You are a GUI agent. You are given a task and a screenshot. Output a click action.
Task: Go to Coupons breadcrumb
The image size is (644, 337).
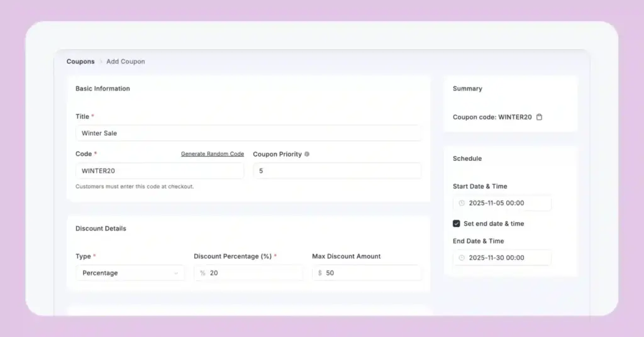[x=80, y=62]
